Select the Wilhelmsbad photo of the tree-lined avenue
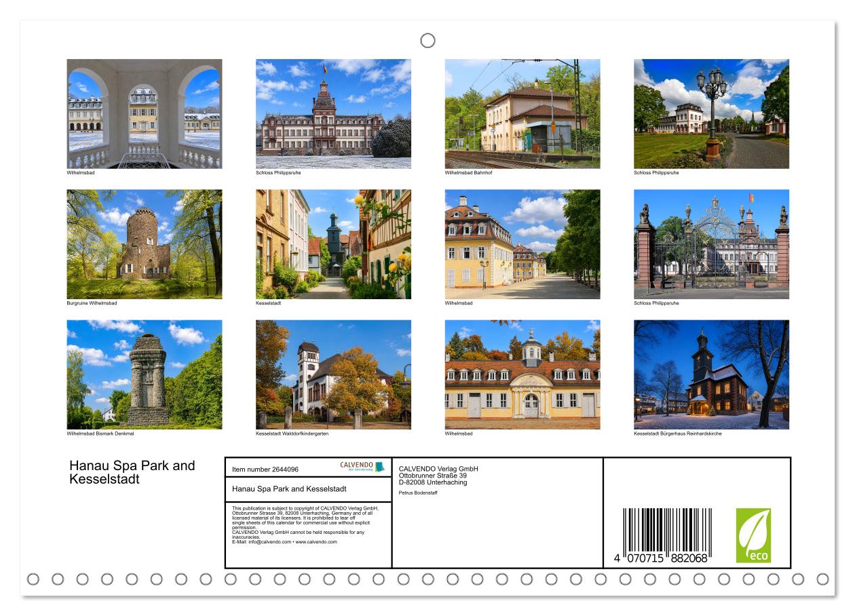Image resolution: width=855 pixels, height=616 pixels. point(522,244)
